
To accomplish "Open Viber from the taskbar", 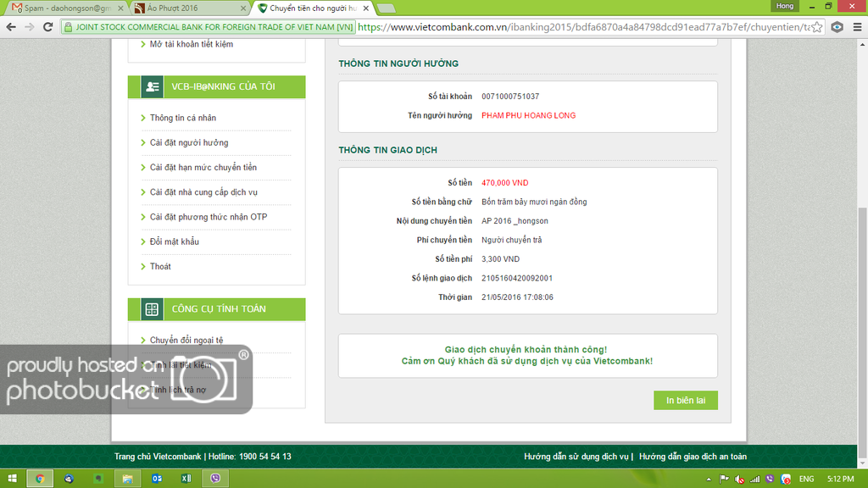I will tap(215, 479).
